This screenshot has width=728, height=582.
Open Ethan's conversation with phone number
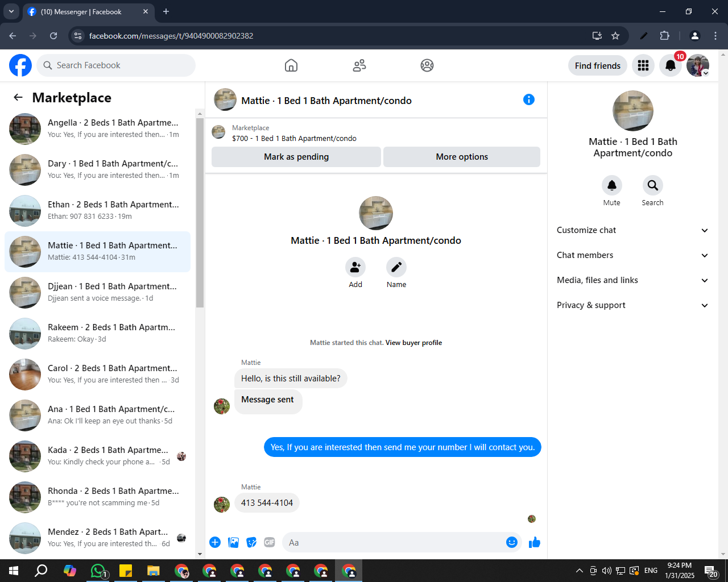pos(97,211)
